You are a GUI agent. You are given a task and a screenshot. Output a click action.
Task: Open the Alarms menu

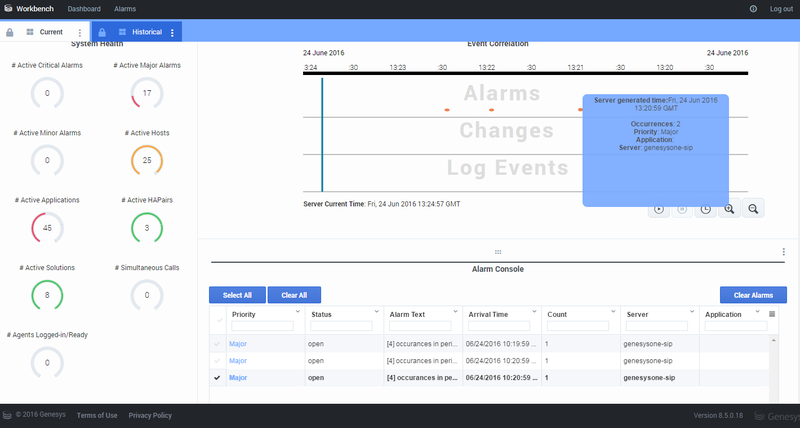coord(125,9)
